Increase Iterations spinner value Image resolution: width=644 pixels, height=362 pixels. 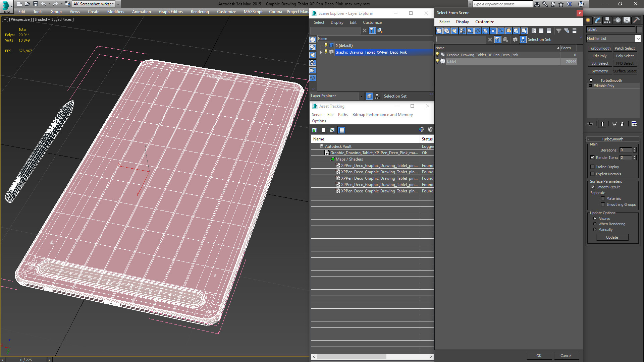click(x=634, y=149)
